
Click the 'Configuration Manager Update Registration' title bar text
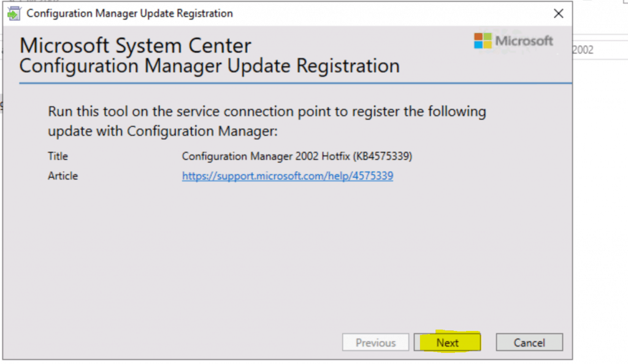[129, 13]
